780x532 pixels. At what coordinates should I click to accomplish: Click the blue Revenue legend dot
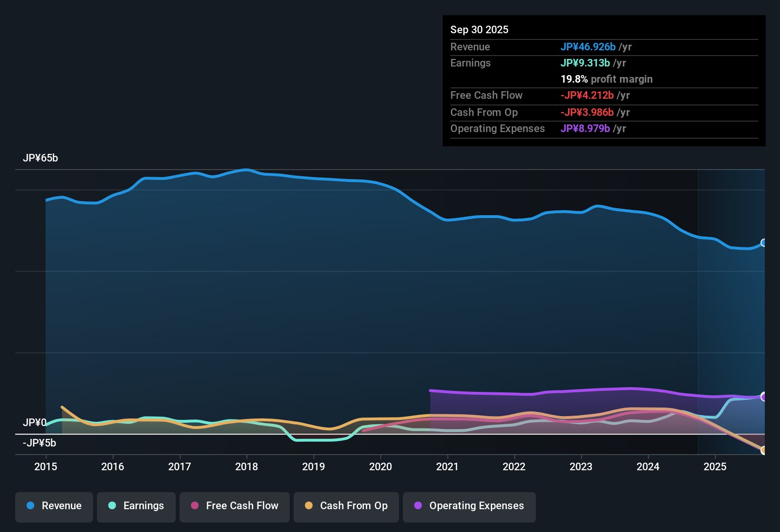click(x=30, y=506)
